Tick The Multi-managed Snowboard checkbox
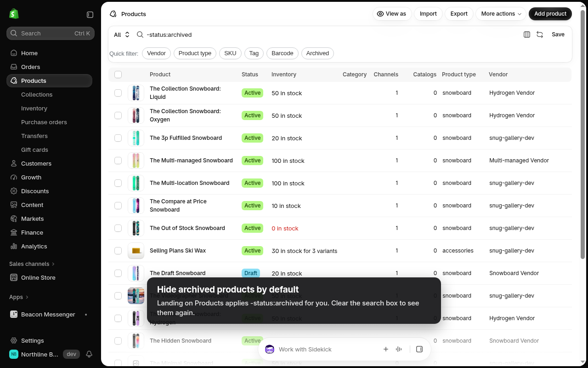588x368 pixels. (x=118, y=161)
